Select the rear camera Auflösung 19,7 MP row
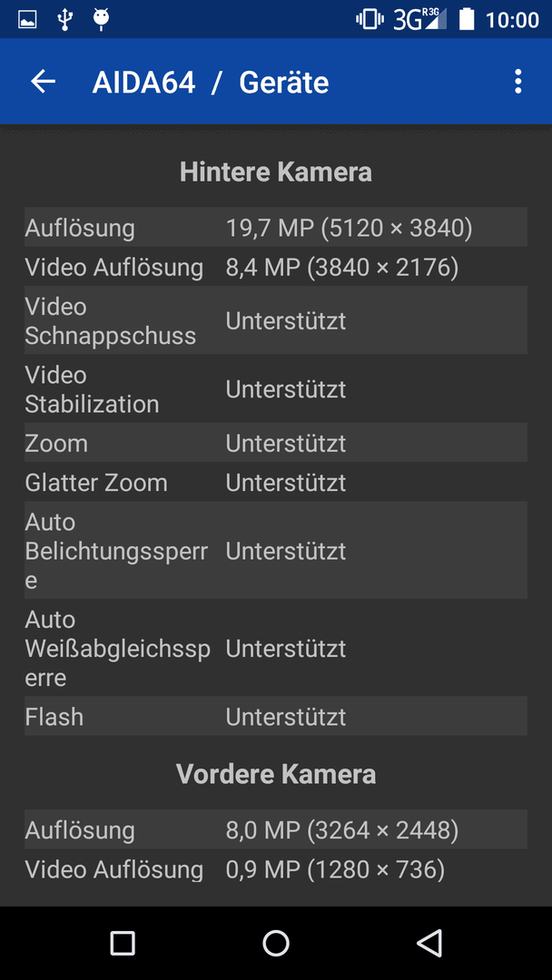 [276, 227]
